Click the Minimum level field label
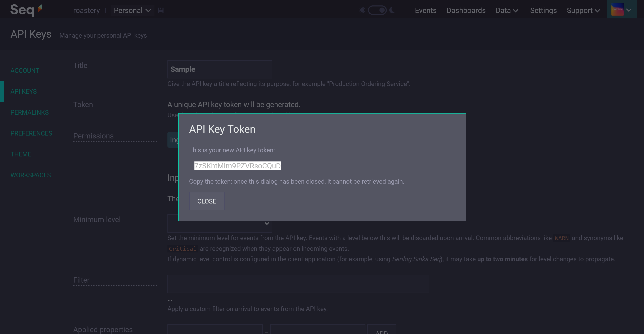This screenshot has width=644, height=334. pyautogui.click(x=97, y=220)
